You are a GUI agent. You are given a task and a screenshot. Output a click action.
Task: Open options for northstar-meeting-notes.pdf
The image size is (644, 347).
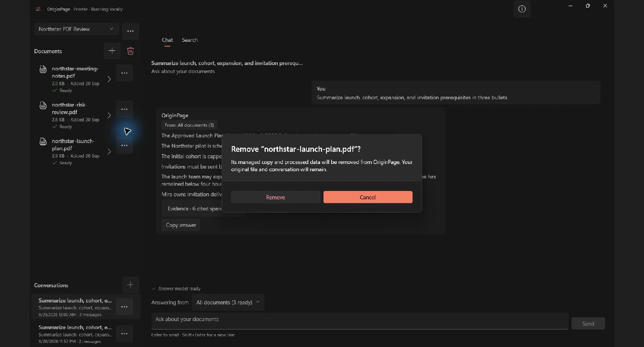[x=124, y=73]
